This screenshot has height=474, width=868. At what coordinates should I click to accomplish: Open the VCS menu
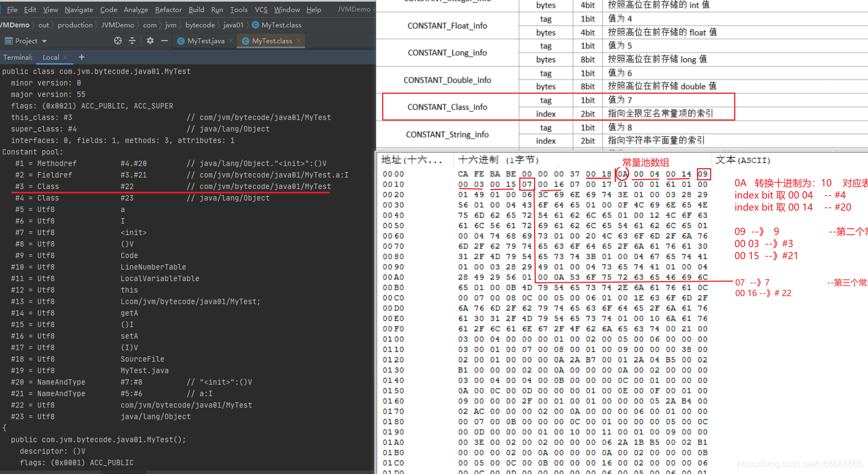[x=261, y=9]
